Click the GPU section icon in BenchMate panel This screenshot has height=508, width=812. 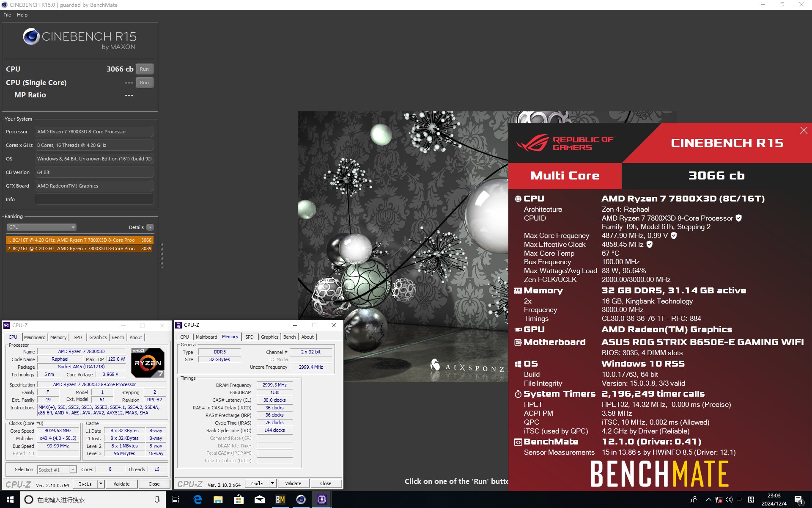[518, 329]
